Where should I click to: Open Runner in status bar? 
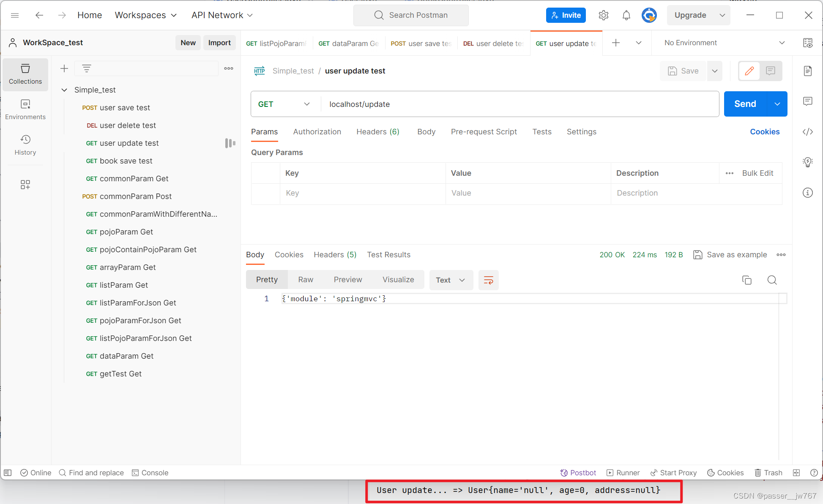coord(623,473)
